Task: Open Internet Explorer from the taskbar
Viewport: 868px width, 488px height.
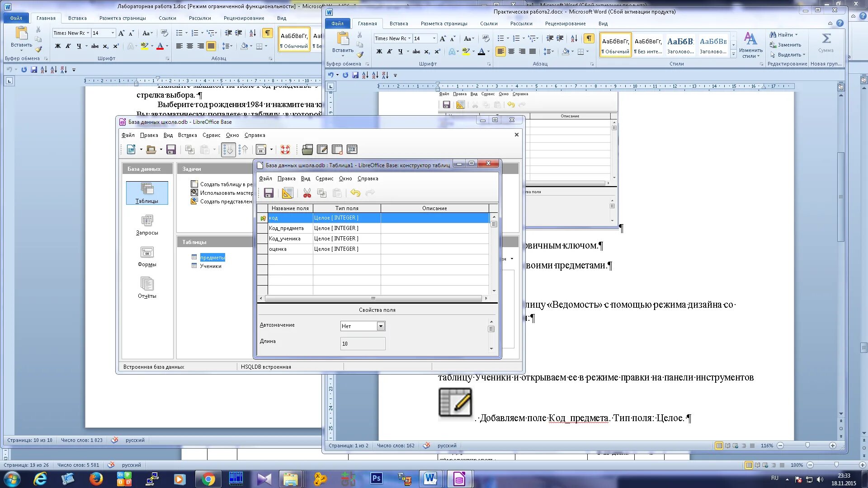Action: [40, 479]
